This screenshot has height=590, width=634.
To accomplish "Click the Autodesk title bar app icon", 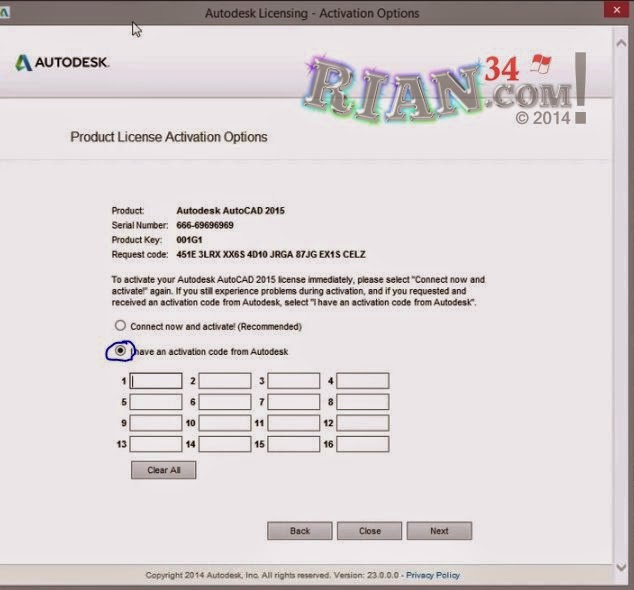I will (x=4, y=13).
